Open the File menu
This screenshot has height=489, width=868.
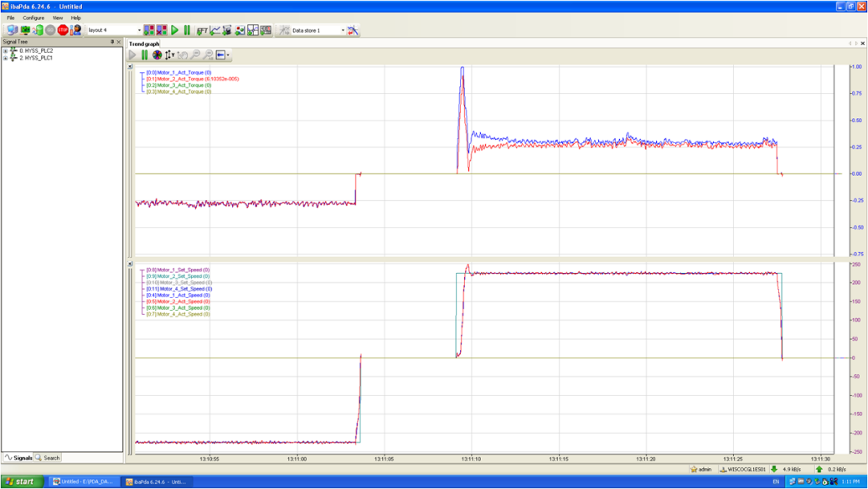(x=11, y=18)
